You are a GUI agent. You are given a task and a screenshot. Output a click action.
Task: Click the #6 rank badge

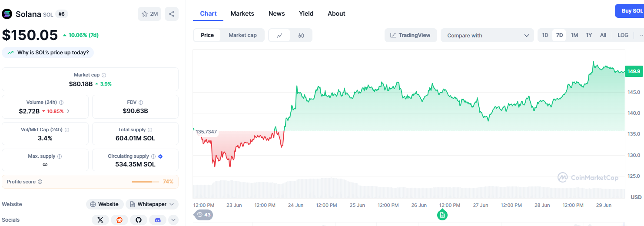tap(62, 14)
